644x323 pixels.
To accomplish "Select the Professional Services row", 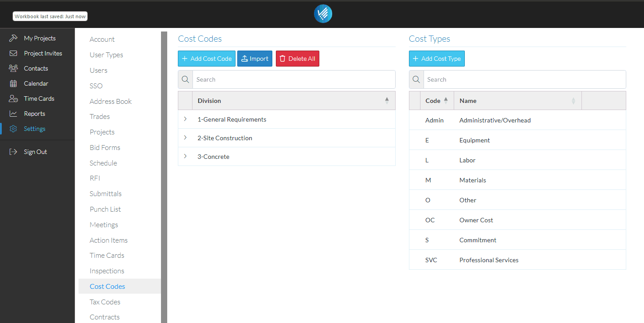I will [517, 260].
